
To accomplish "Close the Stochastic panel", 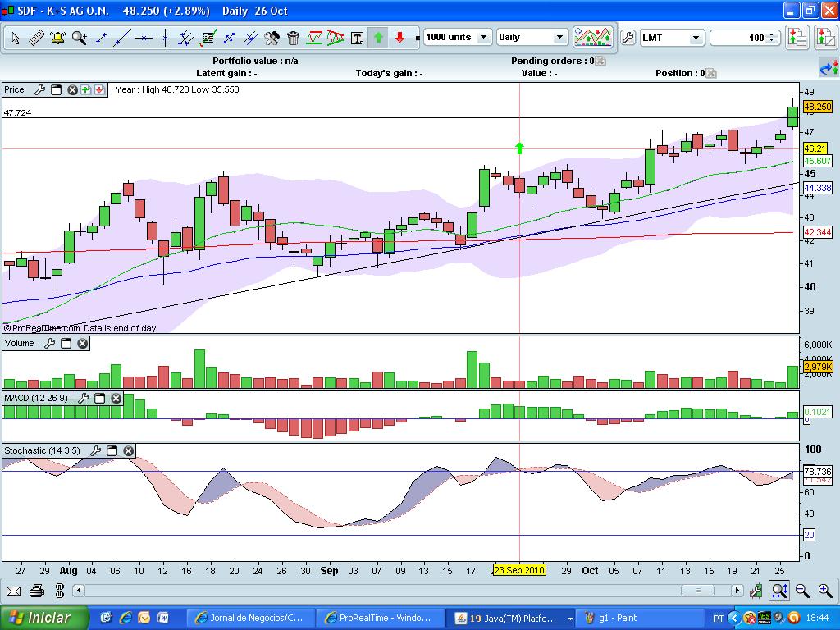I will tap(129, 450).
